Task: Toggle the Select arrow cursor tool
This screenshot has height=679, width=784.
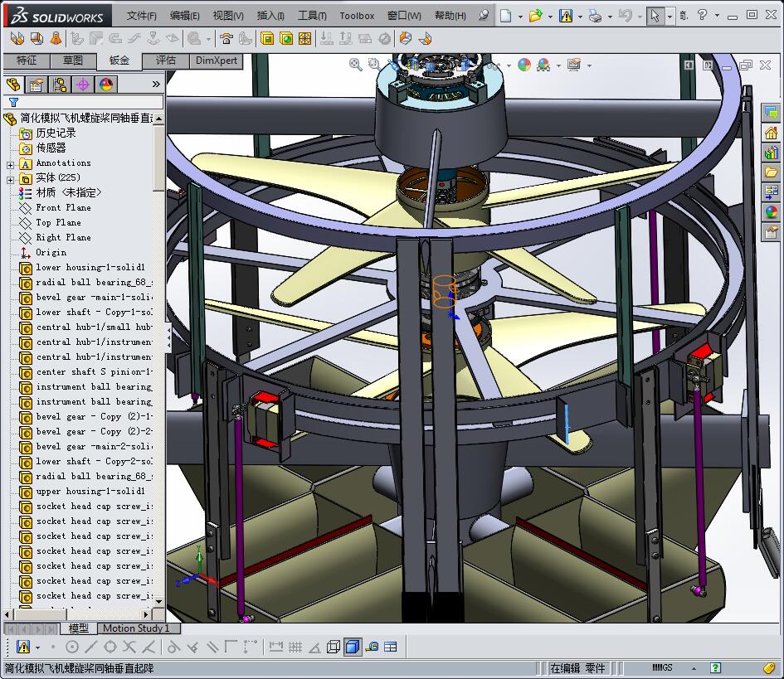Action: (655, 16)
